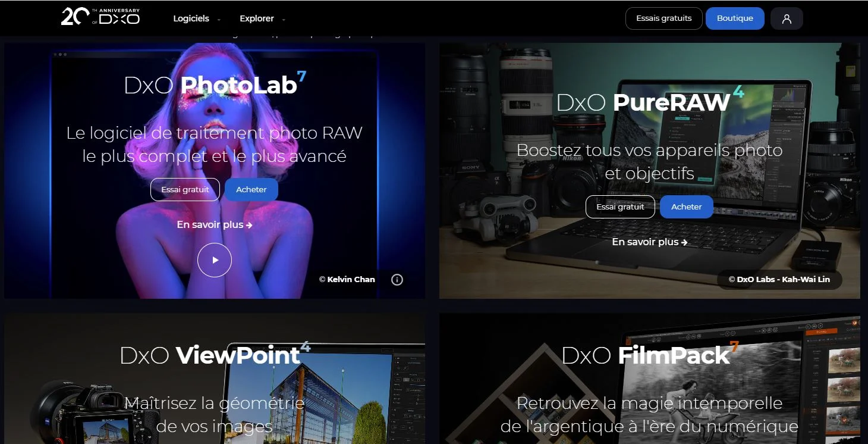Open the Explorer menu
868x444 pixels.
coord(257,18)
